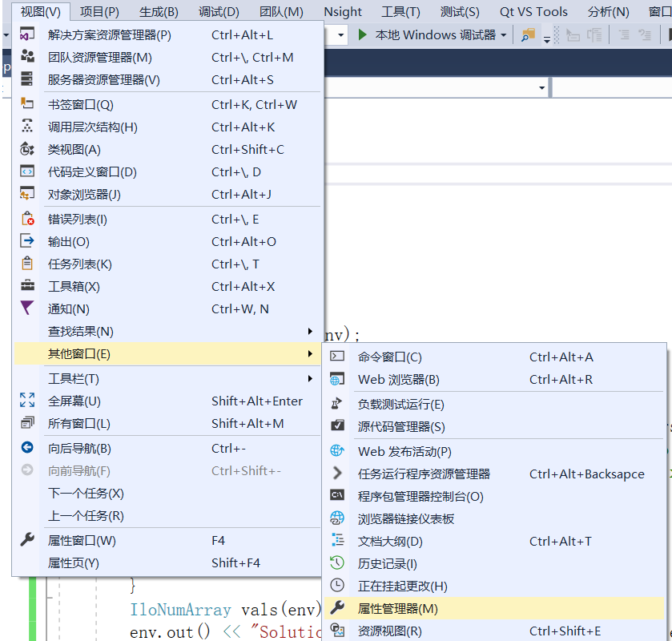
Task: Expand the 其他窗口(E) submenu arrow
Action: (x=310, y=353)
